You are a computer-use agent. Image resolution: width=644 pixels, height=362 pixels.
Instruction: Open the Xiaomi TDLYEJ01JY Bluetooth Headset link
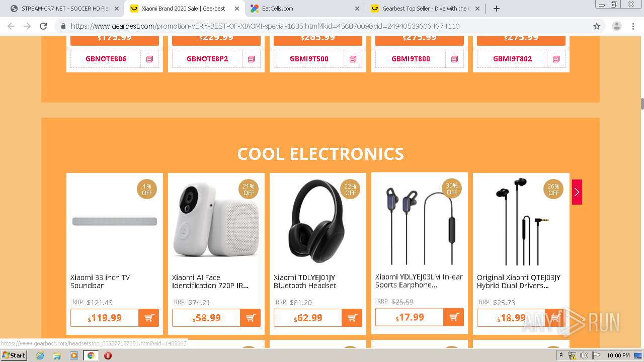pyautogui.click(x=304, y=282)
